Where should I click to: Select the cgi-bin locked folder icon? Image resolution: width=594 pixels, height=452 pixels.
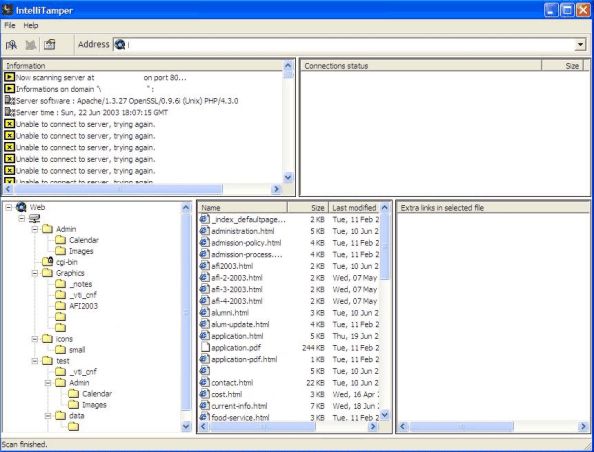(x=48, y=261)
